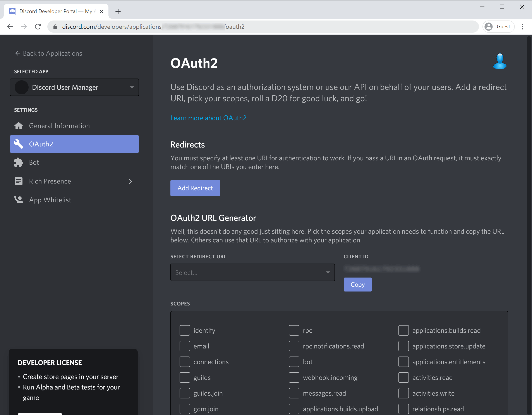Click the browser reload icon
The image size is (532, 415).
coord(38,27)
